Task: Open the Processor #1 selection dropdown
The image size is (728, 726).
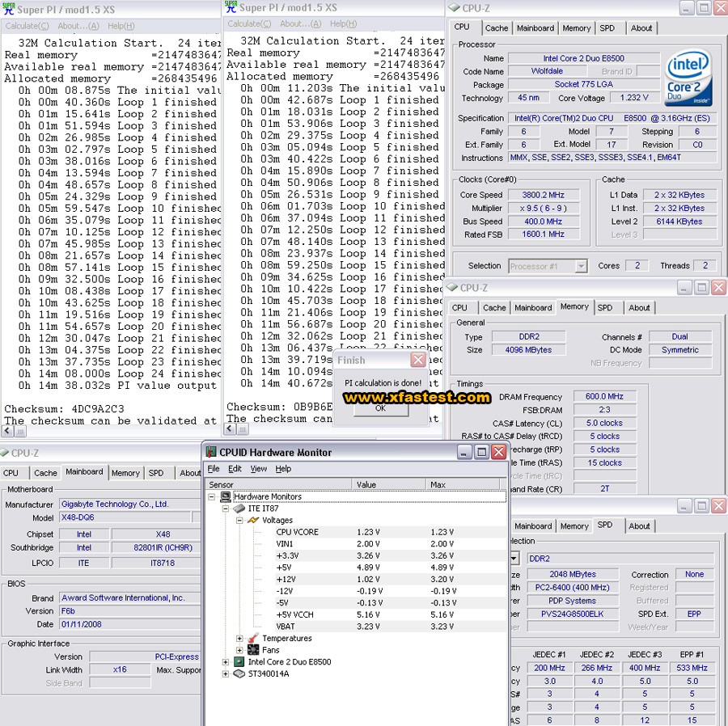Action: coord(580,266)
